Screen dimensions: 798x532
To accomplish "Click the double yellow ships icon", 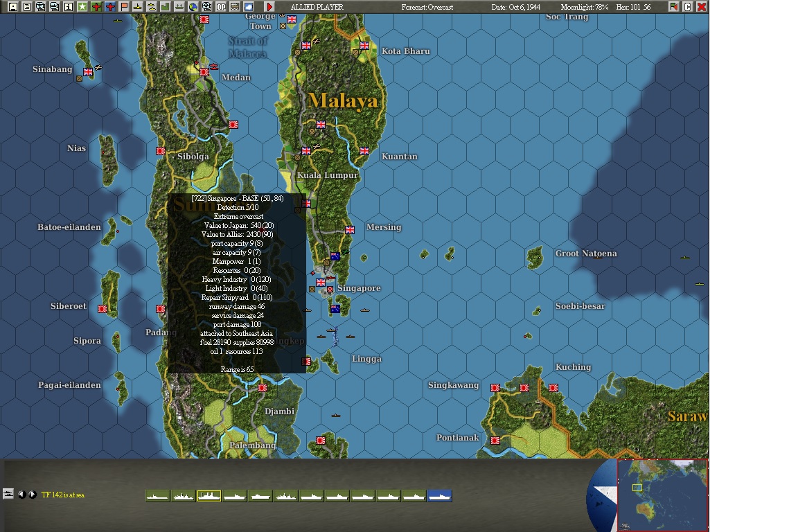I will point(151,7).
